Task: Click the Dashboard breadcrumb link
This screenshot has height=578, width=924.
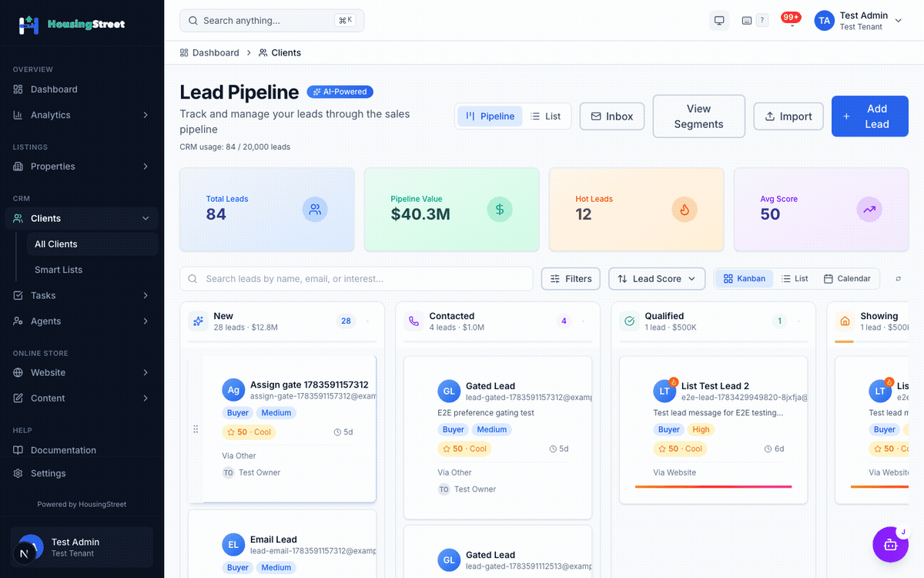Action: point(209,53)
